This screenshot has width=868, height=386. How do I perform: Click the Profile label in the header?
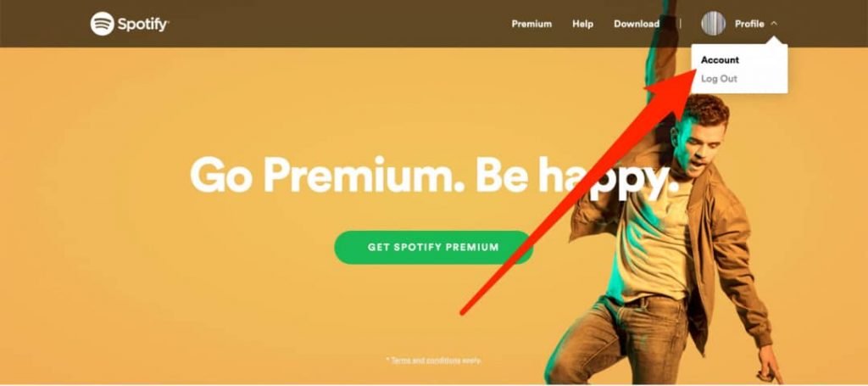pyautogui.click(x=749, y=24)
